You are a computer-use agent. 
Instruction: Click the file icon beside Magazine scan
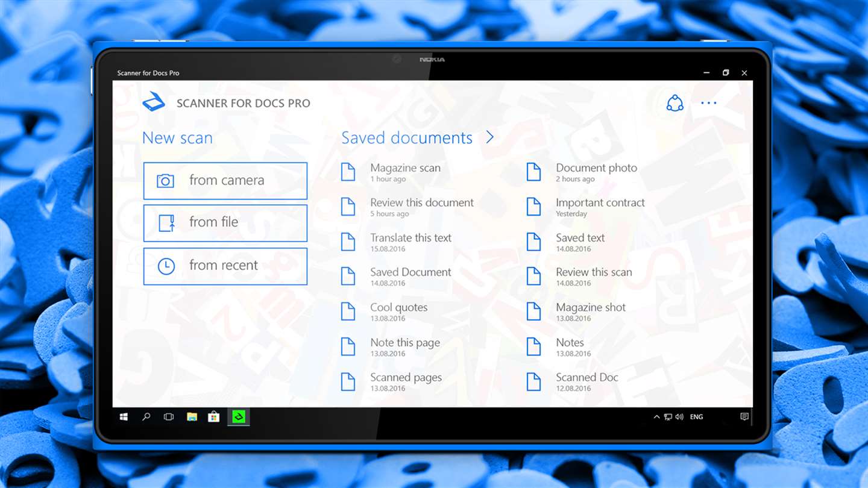pos(348,172)
